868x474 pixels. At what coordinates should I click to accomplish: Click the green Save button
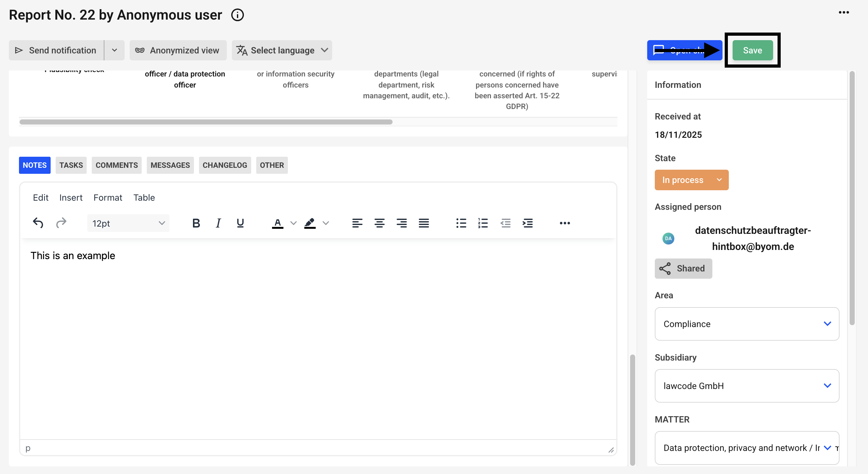[752, 50]
